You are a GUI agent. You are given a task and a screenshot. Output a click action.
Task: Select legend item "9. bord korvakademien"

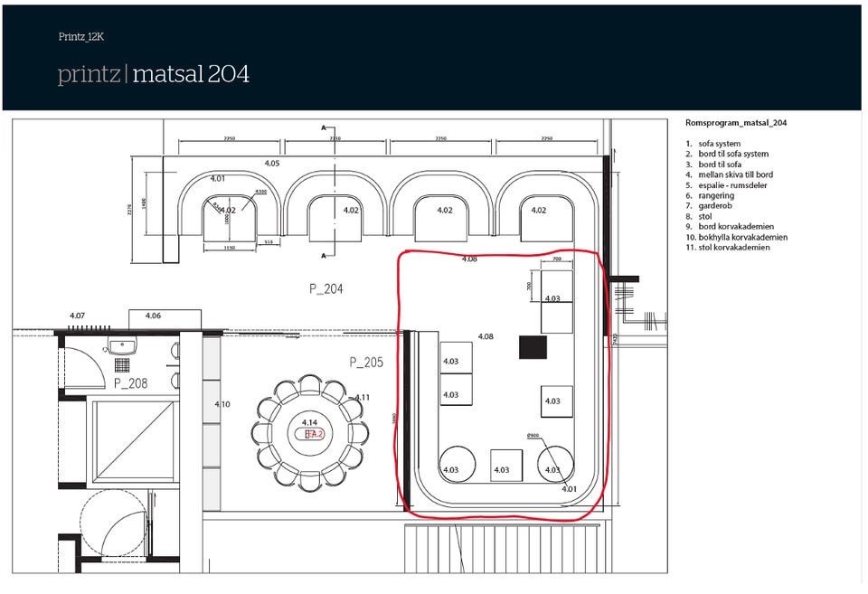tap(730, 226)
